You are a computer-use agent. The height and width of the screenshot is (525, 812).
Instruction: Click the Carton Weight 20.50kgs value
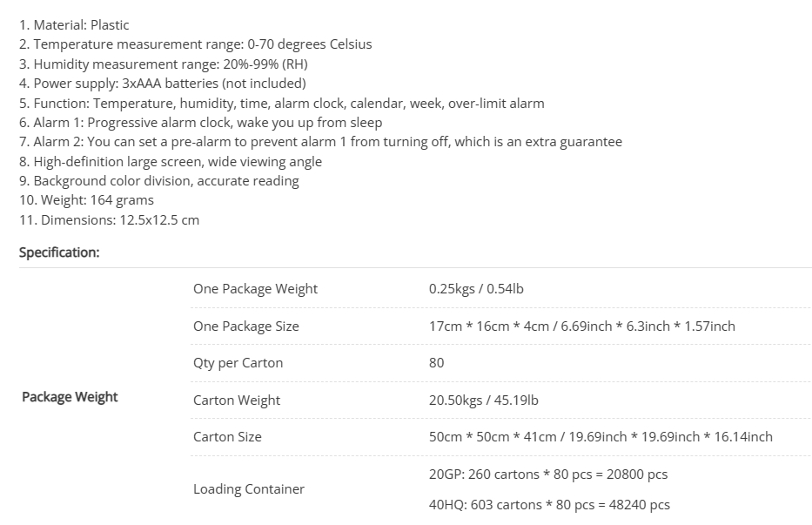(x=484, y=400)
